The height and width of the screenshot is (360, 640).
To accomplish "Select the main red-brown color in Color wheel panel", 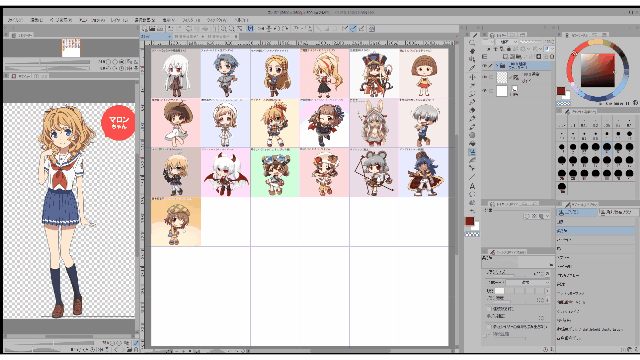I will pyautogui.click(x=561, y=91).
